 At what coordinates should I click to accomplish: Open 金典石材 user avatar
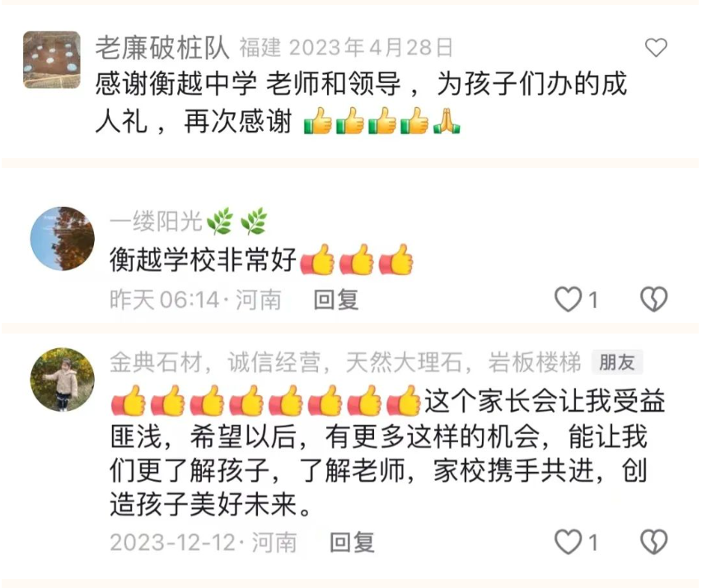pyautogui.click(x=63, y=380)
